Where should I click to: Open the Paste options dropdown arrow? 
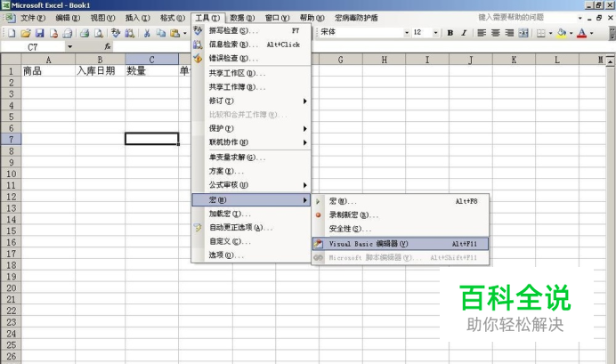coord(184,34)
